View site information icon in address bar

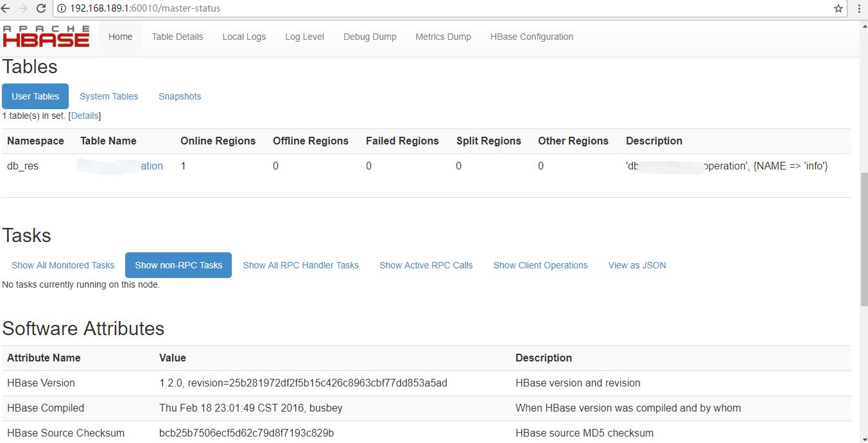coord(62,8)
